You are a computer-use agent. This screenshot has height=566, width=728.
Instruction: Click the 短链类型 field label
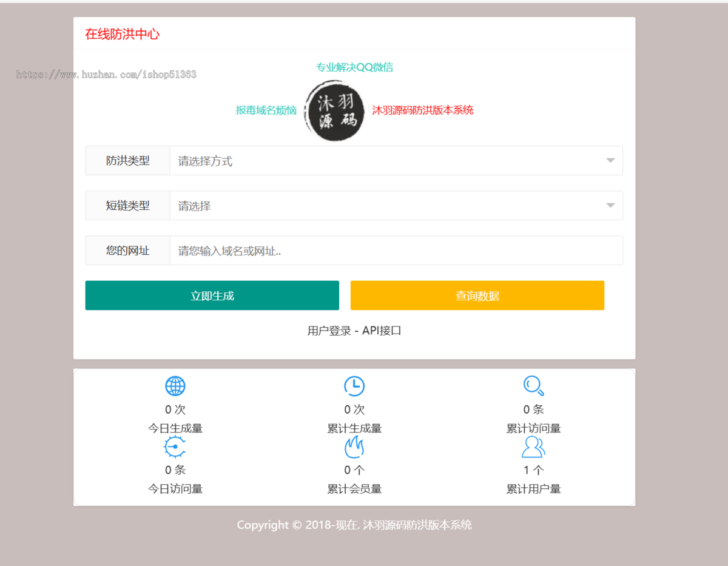pos(127,206)
